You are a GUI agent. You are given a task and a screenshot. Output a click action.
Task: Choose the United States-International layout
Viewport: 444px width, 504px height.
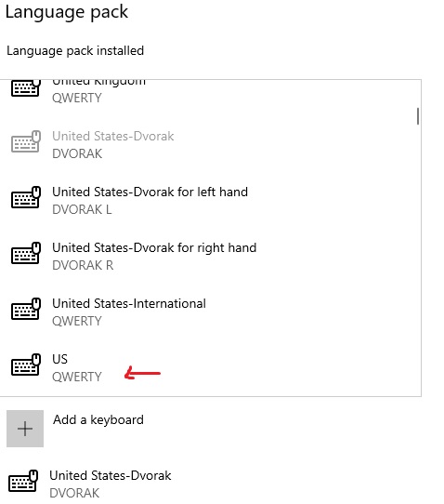tap(210, 312)
